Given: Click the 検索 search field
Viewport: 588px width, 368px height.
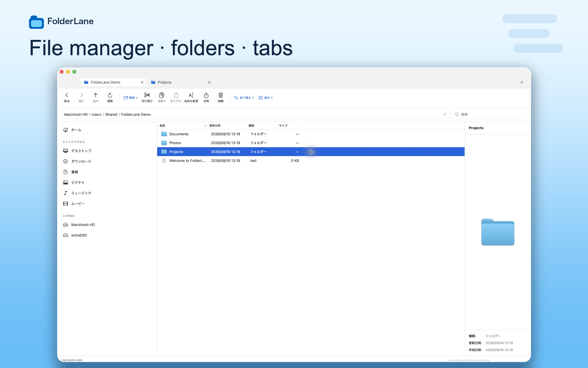Looking at the screenshot, I should 489,114.
